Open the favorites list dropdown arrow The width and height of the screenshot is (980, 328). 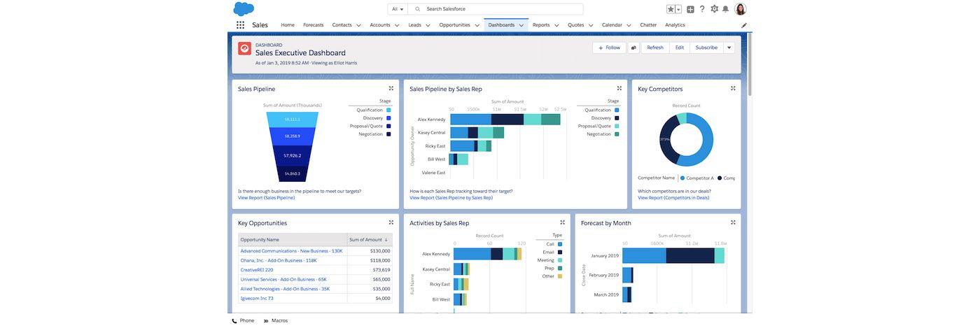click(x=678, y=9)
